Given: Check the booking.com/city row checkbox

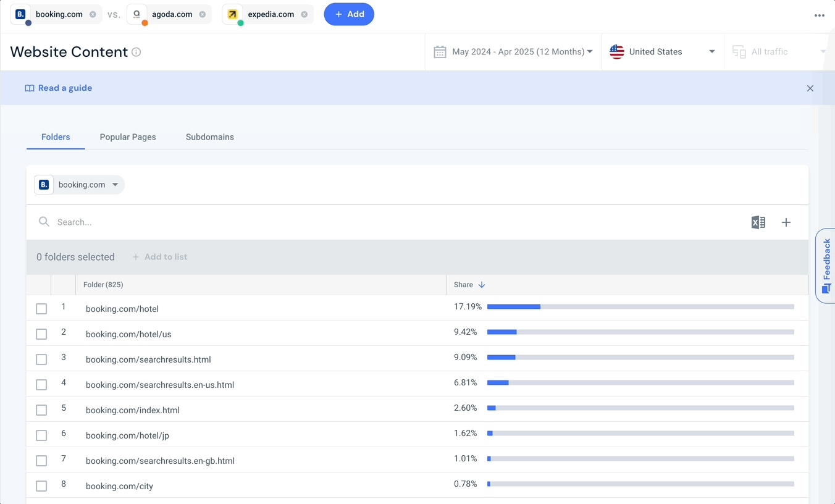Looking at the screenshot, I should pyautogui.click(x=41, y=486).
